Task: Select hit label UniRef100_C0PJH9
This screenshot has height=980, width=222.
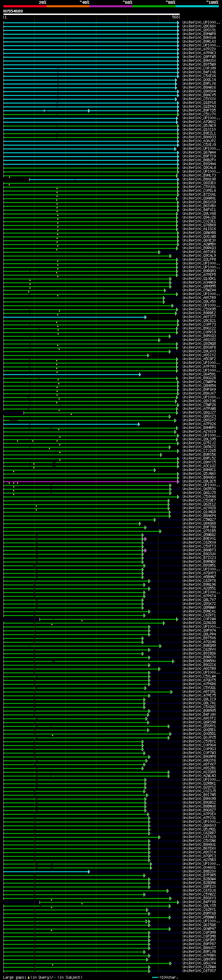Action: click(x=199, y=68)
